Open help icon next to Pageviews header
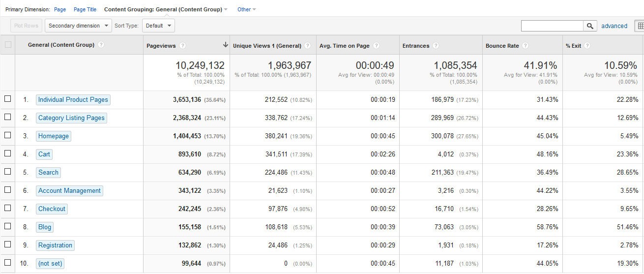 point(182,46)
